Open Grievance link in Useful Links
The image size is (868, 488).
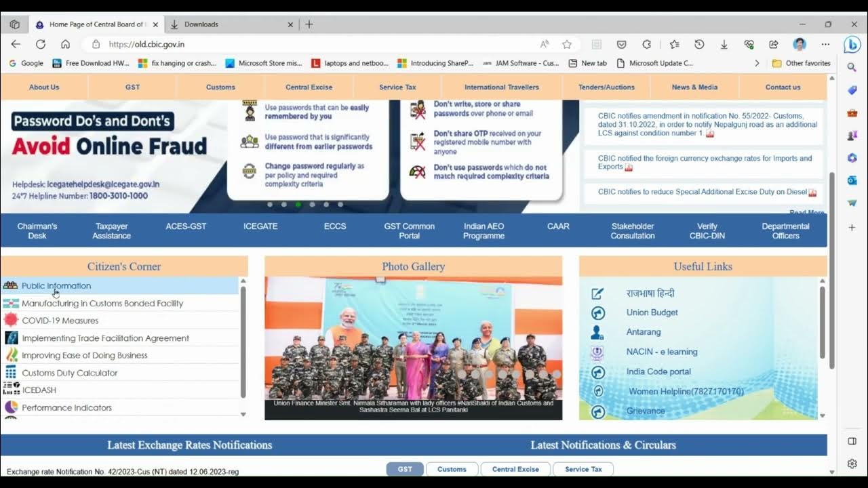[x=646, y=411]
